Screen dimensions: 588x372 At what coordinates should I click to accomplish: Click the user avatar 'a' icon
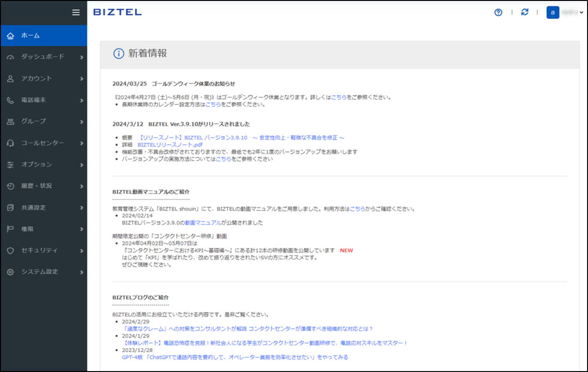point(553,12)
